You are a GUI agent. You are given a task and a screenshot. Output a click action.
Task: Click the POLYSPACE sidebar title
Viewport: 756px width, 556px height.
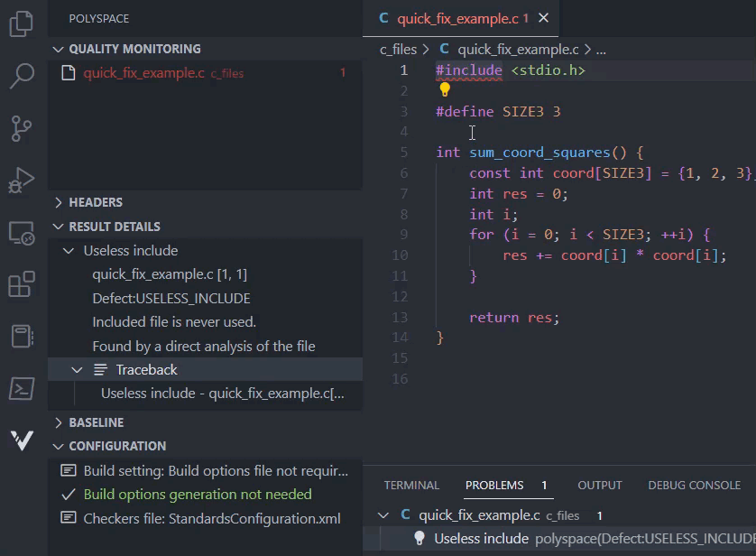tap(99, 19)
